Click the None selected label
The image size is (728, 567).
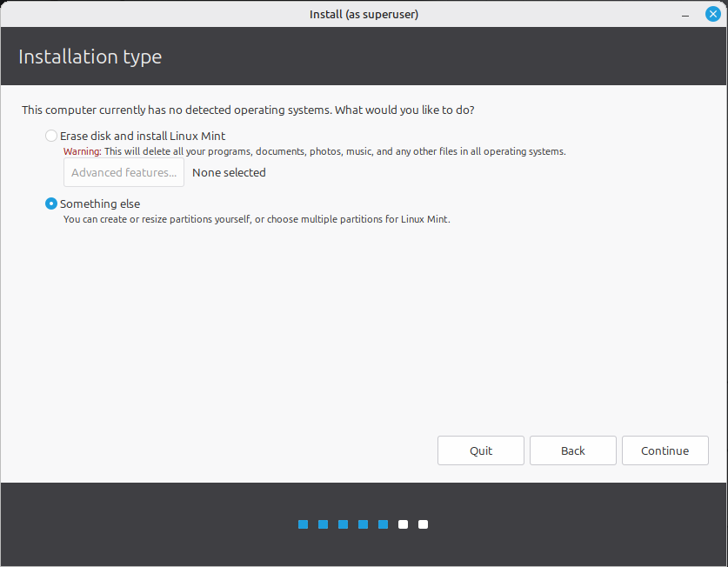coord(229,172)
